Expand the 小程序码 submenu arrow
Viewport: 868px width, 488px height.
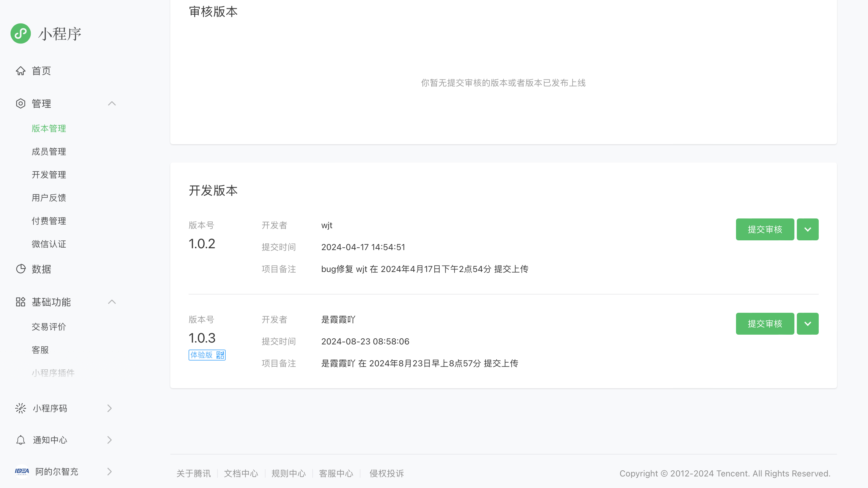click(109, 408)
